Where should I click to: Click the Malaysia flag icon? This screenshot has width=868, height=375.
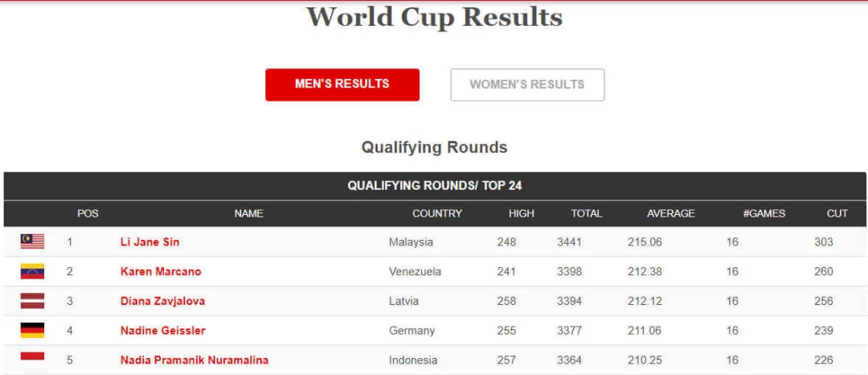(x=32, y=241)
